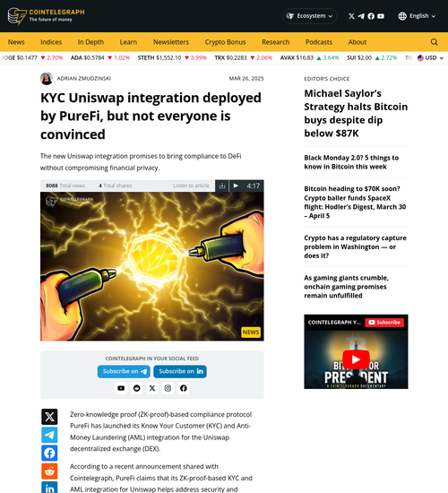Open author Adrian Zmudzinski link

coord(84,78)
